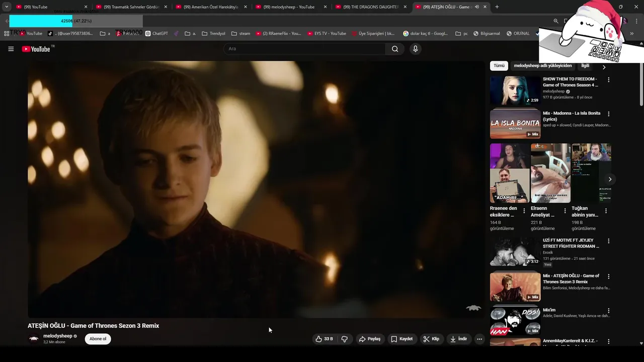Screen dimensions: 644x362
Task: Open the YouTube bookmark in bookmarks bar
Action: 31,34
